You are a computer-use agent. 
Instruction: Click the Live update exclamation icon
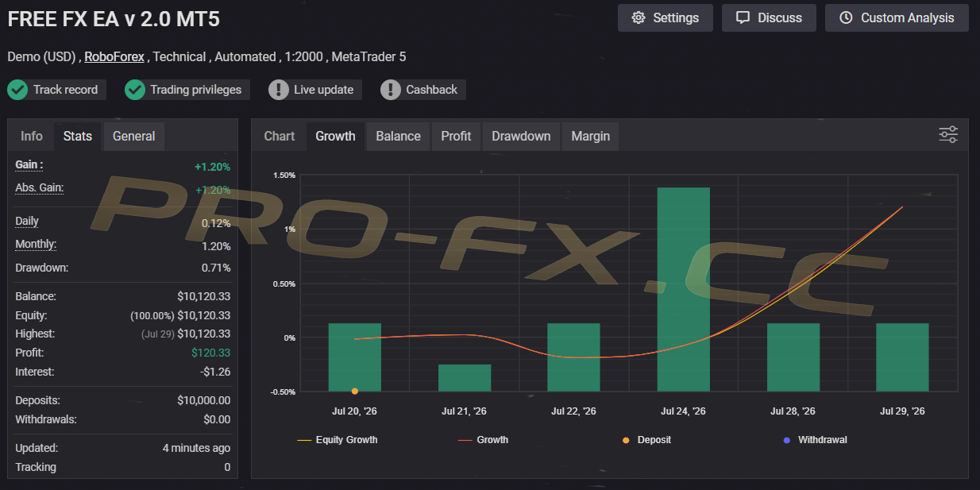click(279, 90)
